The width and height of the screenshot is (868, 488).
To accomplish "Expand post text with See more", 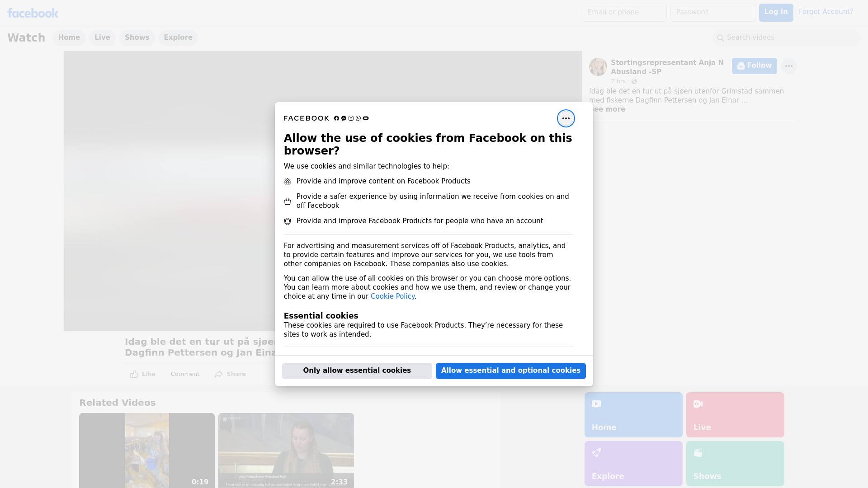I will click(609, 109).
